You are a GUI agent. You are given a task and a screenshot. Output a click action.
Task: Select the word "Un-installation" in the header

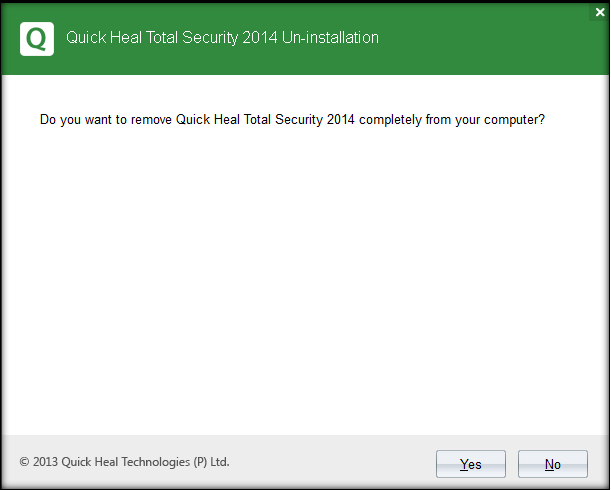pyautogui.click(x=330, y=39)
